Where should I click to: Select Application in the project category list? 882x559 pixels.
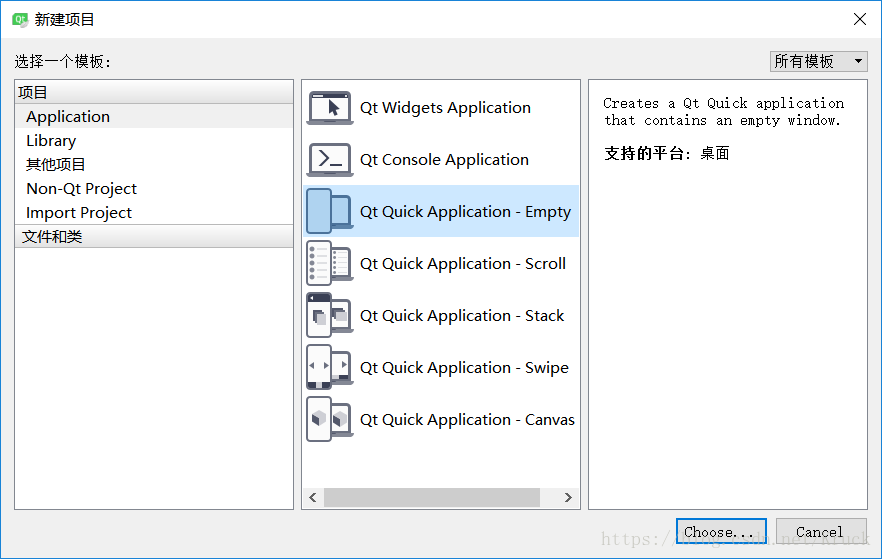tap(154, 116)
